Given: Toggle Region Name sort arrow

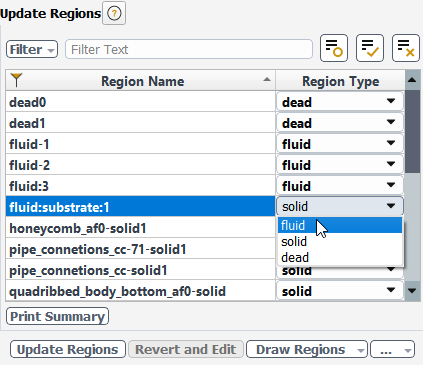Looking at the screenshot, I should pos(267,79).
